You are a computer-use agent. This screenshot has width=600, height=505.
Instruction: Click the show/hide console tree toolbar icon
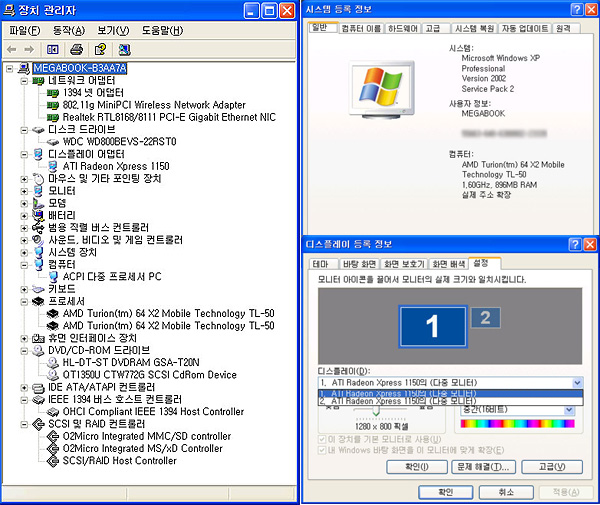coord(52,49)
